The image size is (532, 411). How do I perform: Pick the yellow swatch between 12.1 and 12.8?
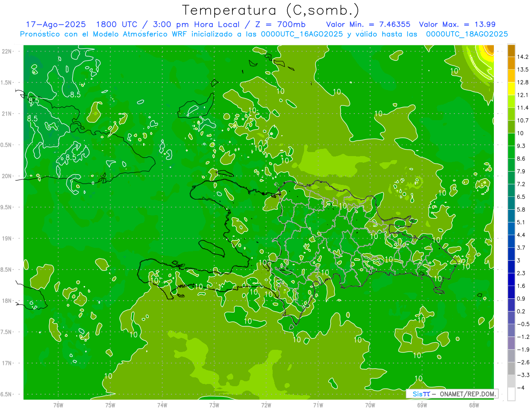(511, 88)
